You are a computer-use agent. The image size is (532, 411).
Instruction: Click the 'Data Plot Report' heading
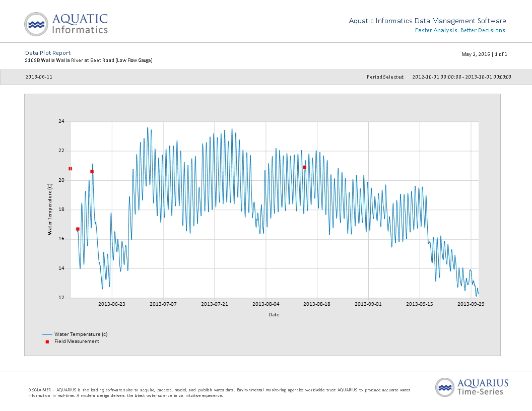click(48, 53)
